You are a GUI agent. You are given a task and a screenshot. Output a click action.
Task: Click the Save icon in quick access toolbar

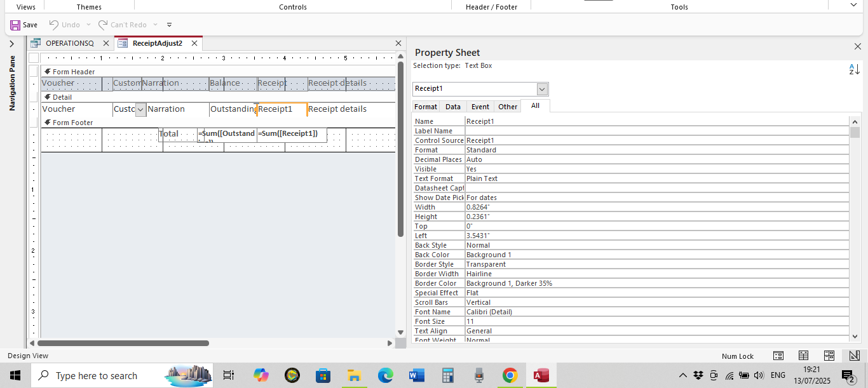(15, 25)
